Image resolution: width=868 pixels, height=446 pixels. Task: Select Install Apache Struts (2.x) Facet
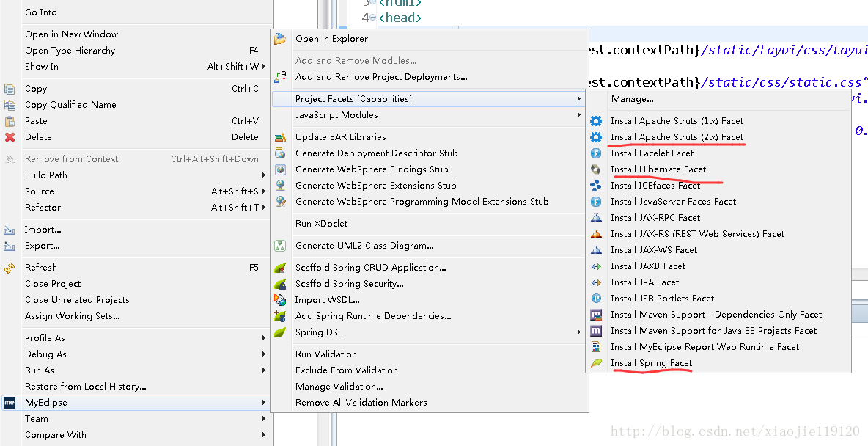click(x=677, y=137)
